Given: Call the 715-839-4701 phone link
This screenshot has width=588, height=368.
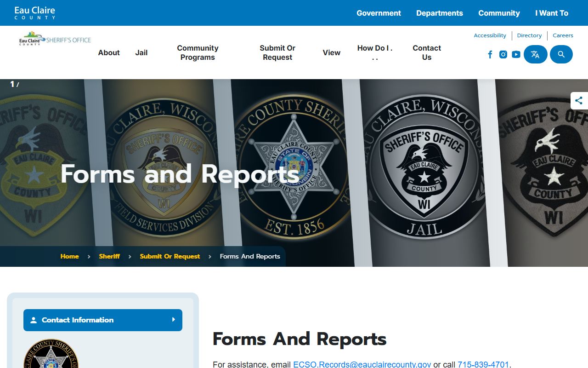Looking at the screenshot, I should (483, 364).
